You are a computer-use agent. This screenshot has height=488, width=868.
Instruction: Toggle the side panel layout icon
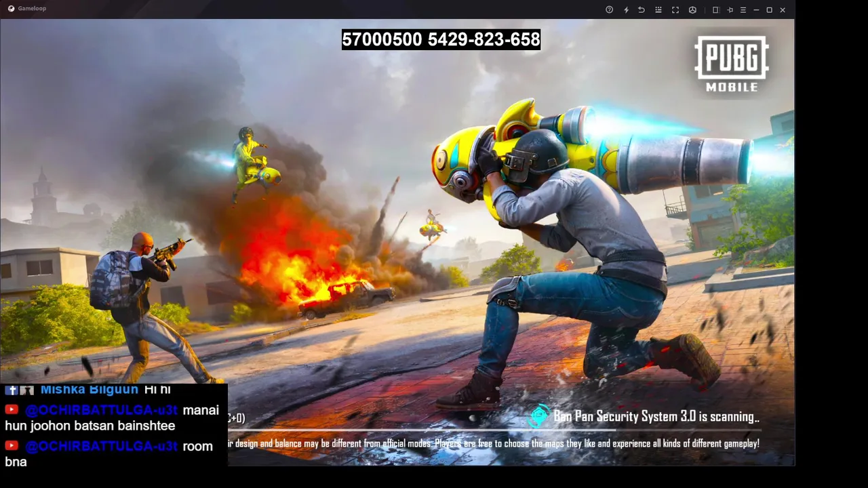click(715, 9)
